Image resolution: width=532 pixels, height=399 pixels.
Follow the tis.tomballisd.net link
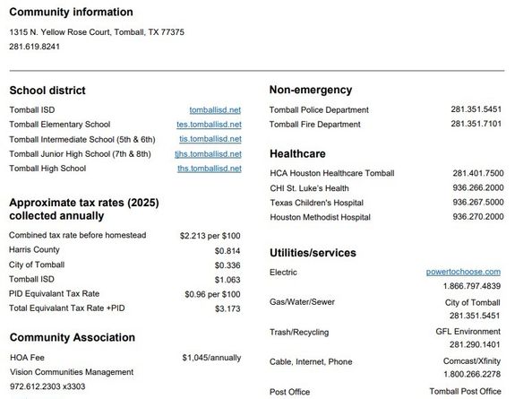point(210,139)
